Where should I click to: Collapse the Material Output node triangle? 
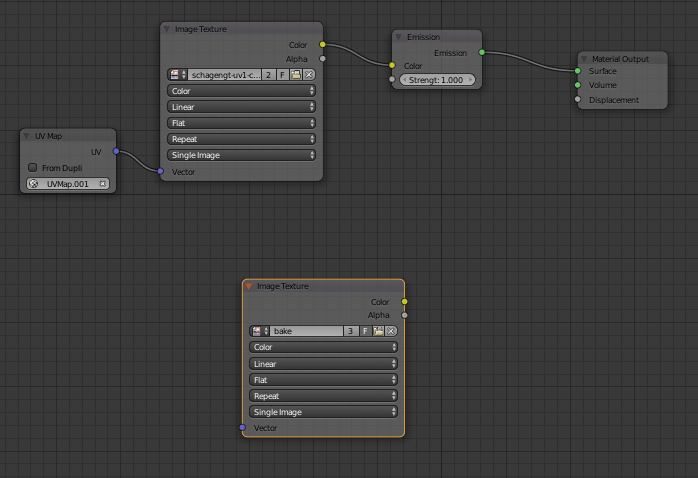pos(584,59)
